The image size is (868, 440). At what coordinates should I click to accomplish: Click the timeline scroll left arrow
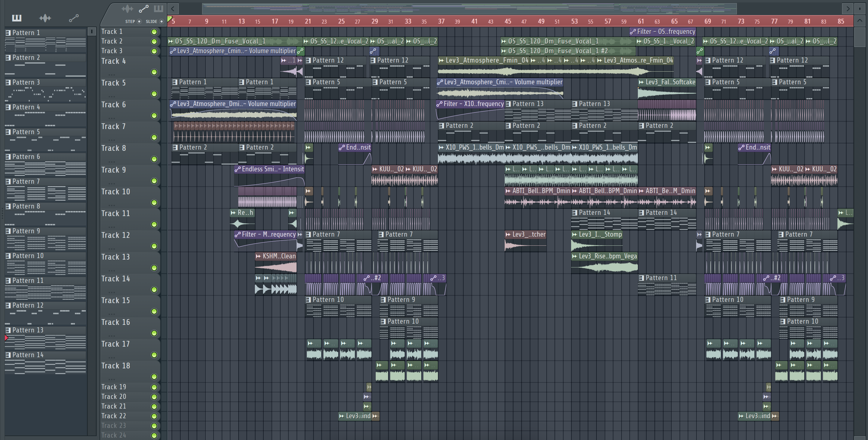click(173, 9)
